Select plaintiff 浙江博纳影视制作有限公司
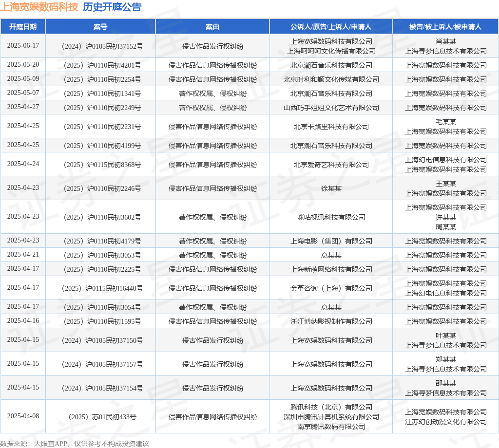This screenshot has width=499, height=448. 331,321
